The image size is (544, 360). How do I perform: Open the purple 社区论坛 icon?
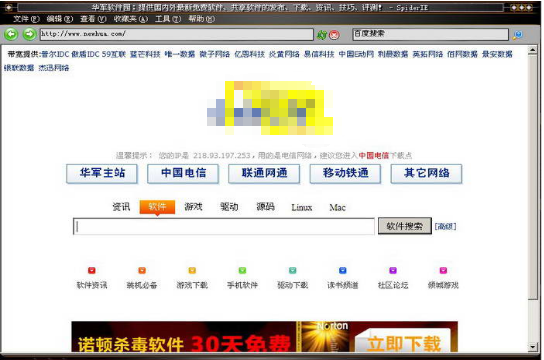393,271
